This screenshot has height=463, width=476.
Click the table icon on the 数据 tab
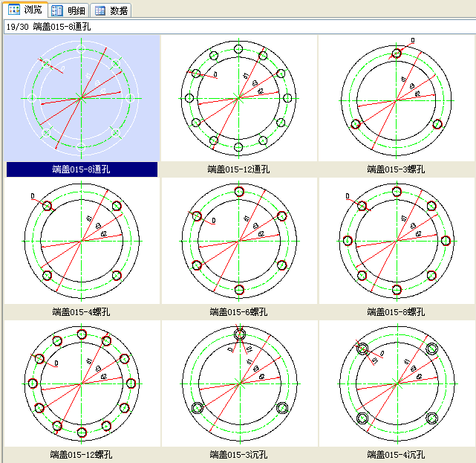click(x=100, y=10)
